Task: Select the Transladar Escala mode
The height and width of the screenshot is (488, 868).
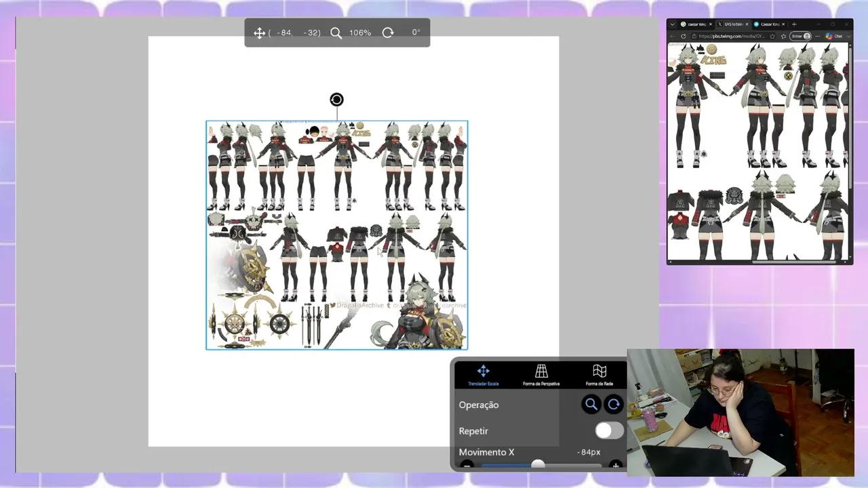Action: click(x=484, y=375)
